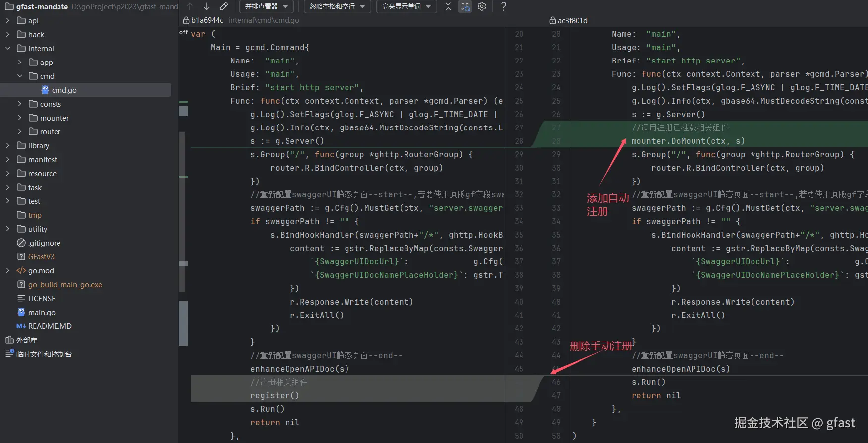
Task: Click the 临时文件和控制台 scratches icon
Action: (x=9, y=353)
